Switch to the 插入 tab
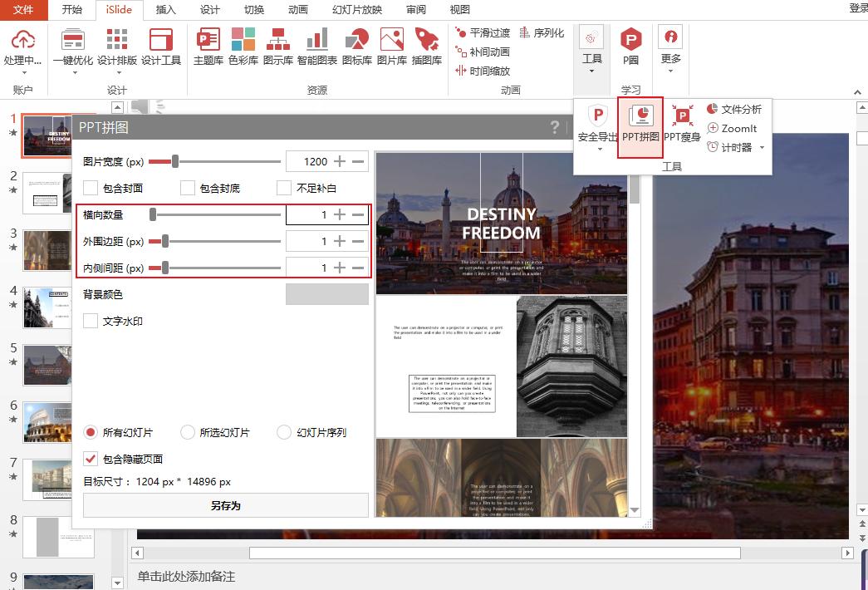Screen dimensions: 868x590 165,9
